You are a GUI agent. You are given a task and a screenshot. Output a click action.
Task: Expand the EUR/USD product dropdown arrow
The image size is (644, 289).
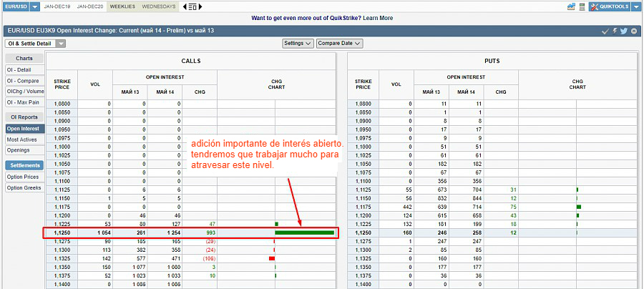[34, 6]
